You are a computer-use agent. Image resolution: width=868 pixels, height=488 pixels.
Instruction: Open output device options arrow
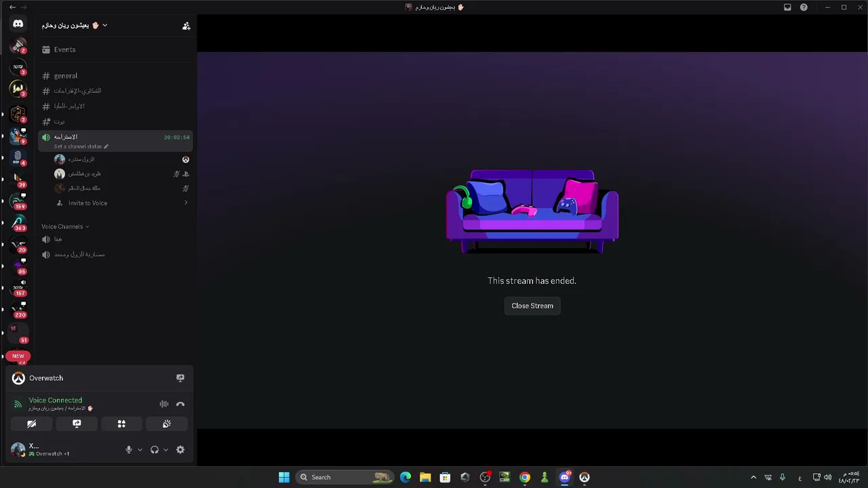tap(165, 449)
